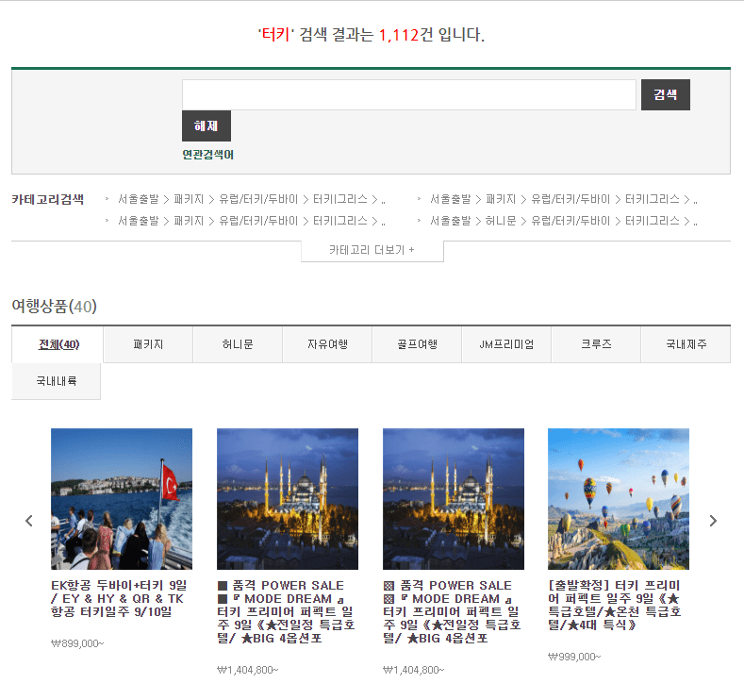Click the next carousel arrow

click(713, 521)
